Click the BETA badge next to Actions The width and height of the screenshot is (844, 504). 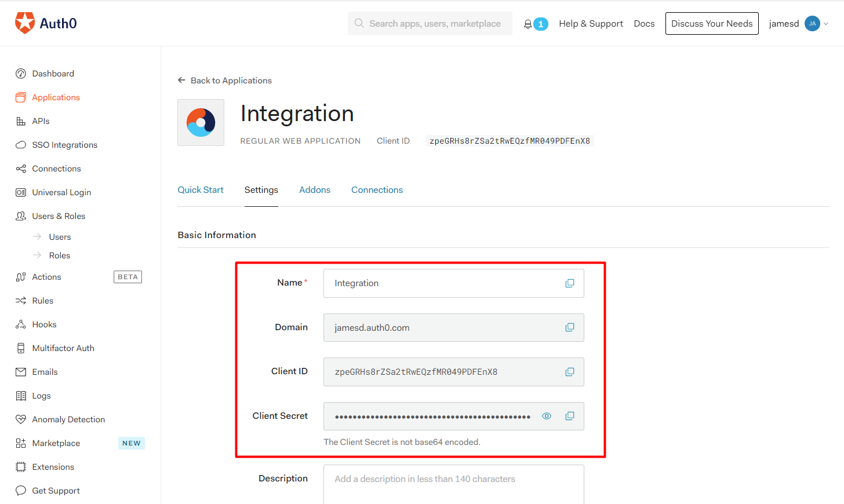point(128,277)
